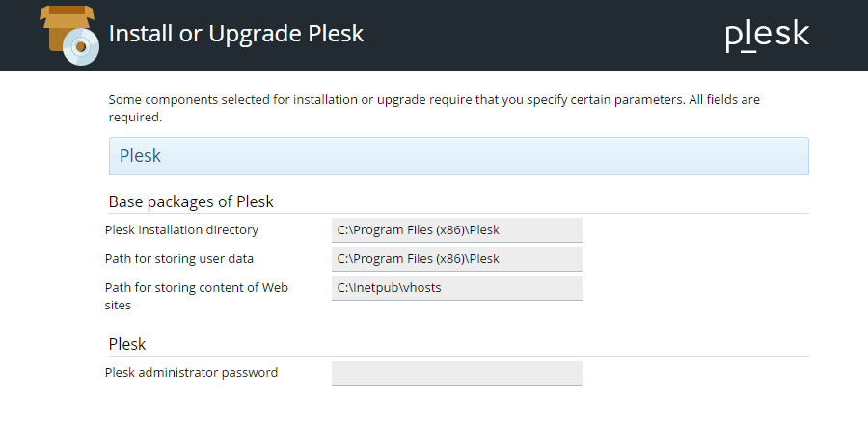Click the 'Plesk' heading above the password row
Viewport: 868px width, 428px height.
(x=127, y=344)
